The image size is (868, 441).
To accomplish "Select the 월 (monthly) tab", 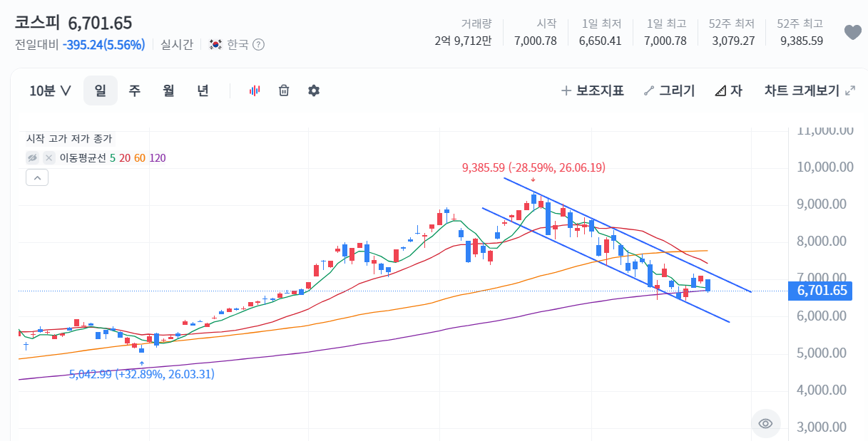I will 168,90.
